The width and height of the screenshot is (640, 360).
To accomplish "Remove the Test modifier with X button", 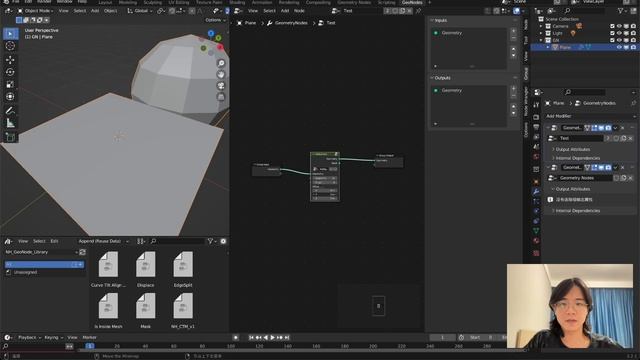I will [622, 128].
